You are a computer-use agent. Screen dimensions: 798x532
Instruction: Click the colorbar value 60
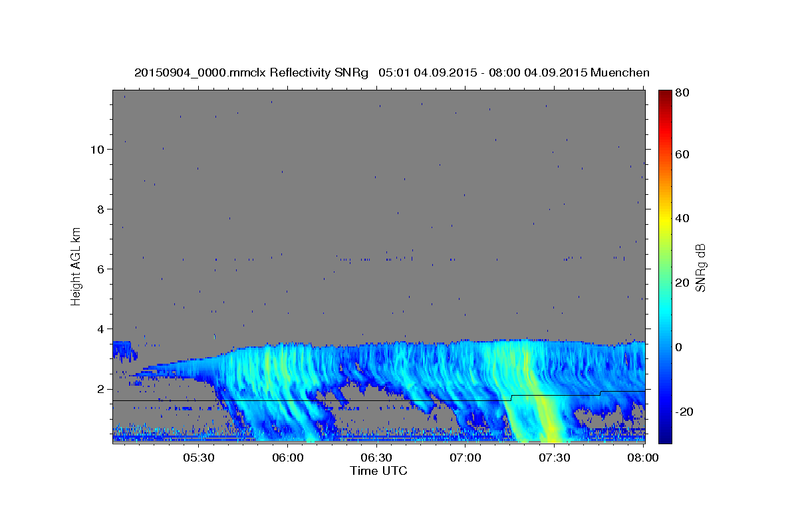tap(682, 154)
